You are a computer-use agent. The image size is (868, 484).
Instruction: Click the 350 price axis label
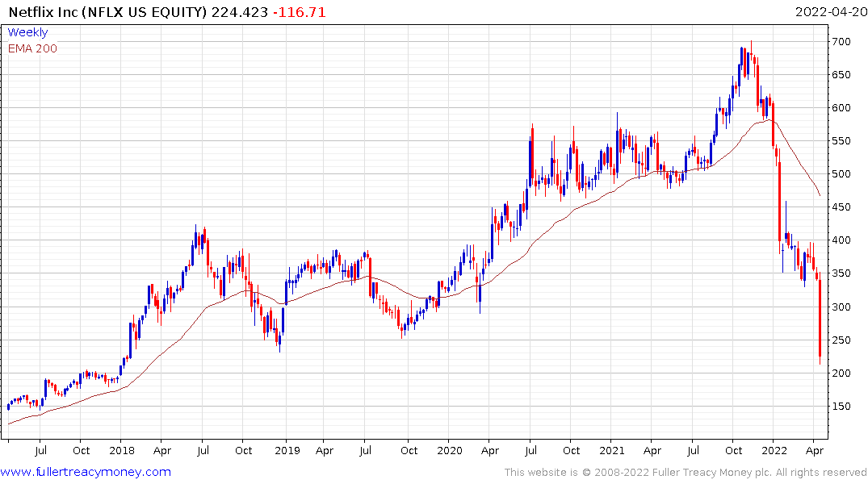[x=841, y=273]
